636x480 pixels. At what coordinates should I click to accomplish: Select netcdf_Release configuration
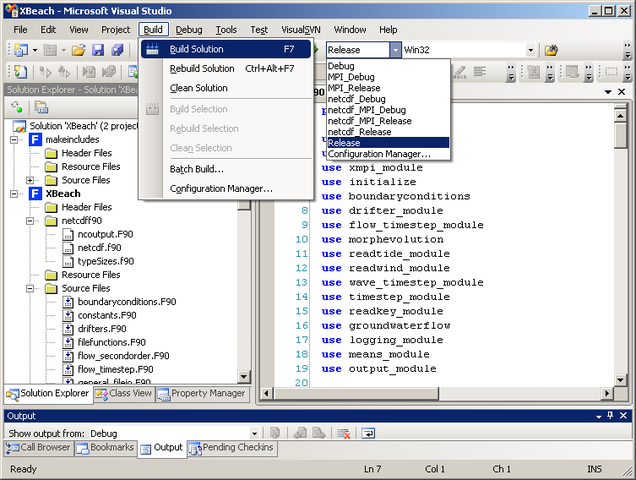tap(388, 132)
